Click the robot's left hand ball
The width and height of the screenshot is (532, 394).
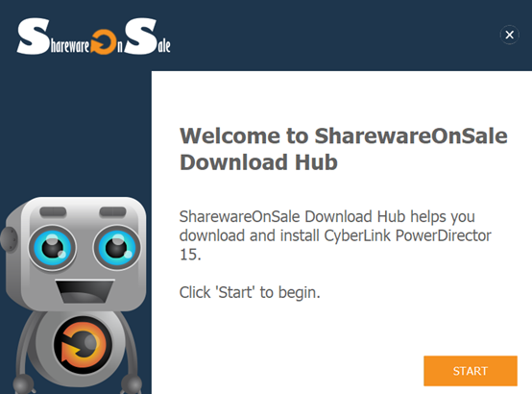24,384
